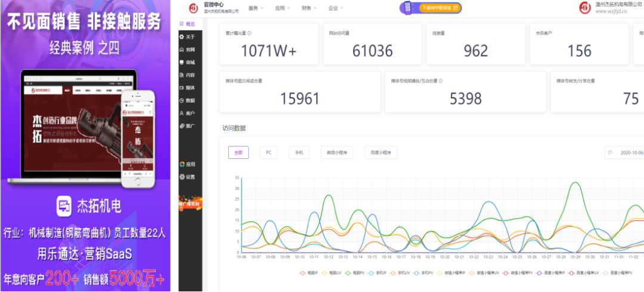This screenshot has height=292, width=644.
Task: Open the 官网 home item in sidebar
Action: [187, 50]
